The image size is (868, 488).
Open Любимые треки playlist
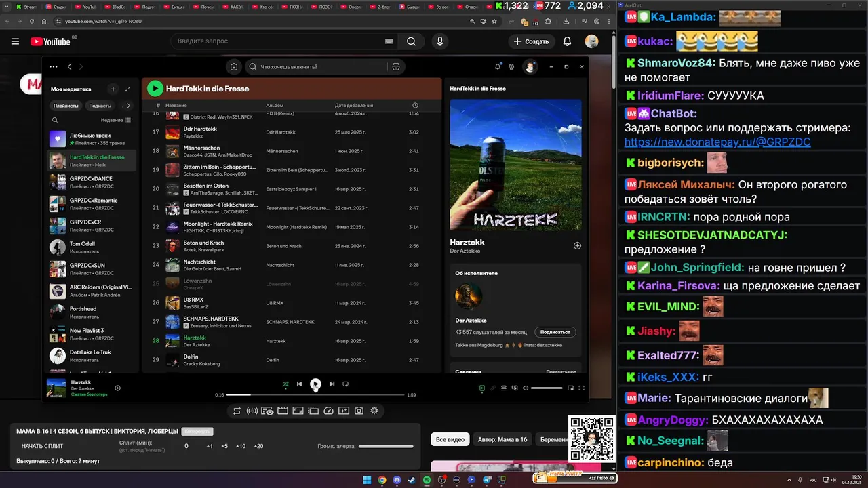[93, 139]
